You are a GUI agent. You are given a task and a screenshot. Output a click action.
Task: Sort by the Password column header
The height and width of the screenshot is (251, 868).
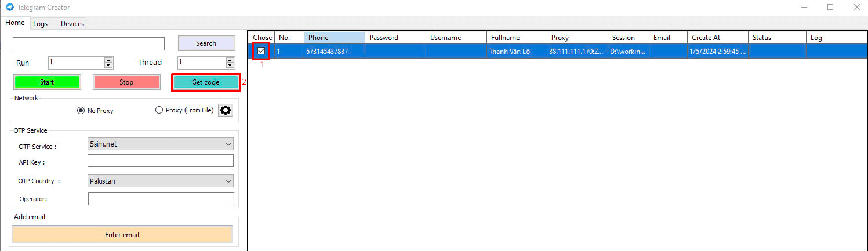(x=395, y=38)
